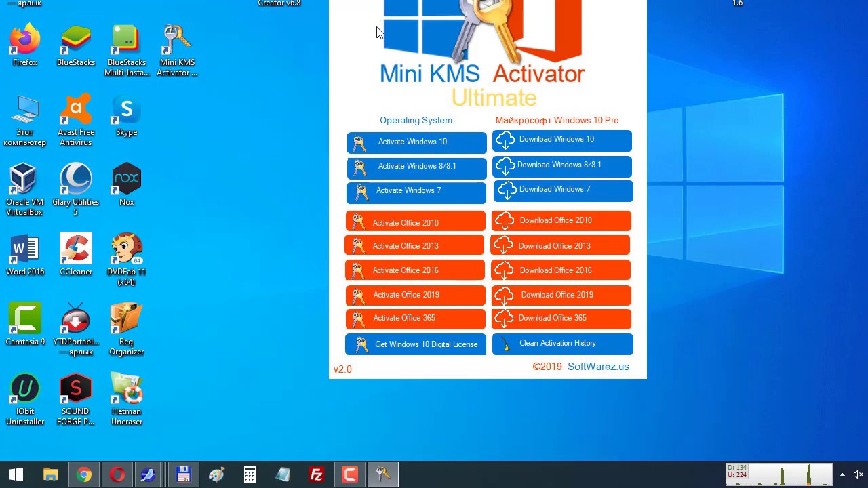Viewport: 868px width, 488px height.
Task: Click Download Windows 10 button
Action: pyautogui.click(x=562, y=140)
